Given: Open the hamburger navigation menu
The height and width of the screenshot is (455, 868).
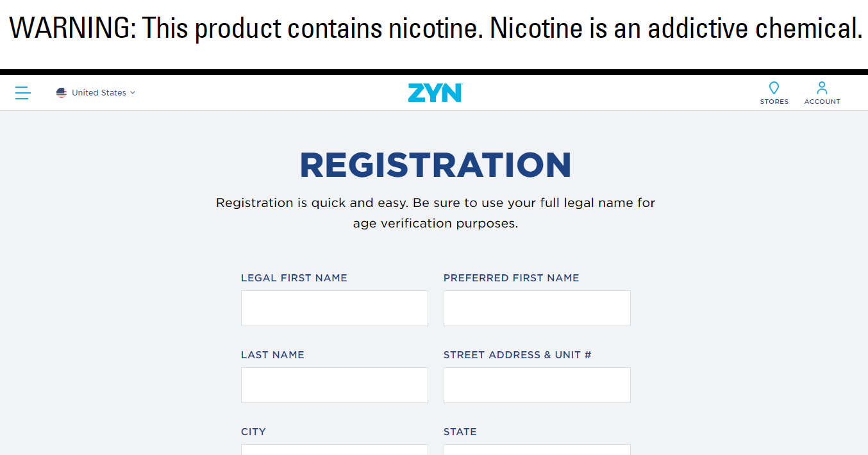Looking at the screenshot, I should [x=23, y=93].
